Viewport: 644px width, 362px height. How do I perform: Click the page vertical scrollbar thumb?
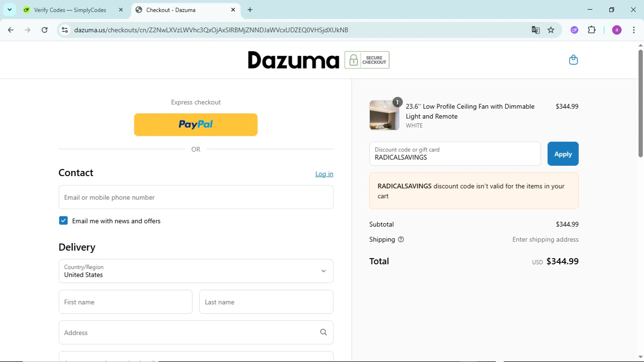point(640,103)
